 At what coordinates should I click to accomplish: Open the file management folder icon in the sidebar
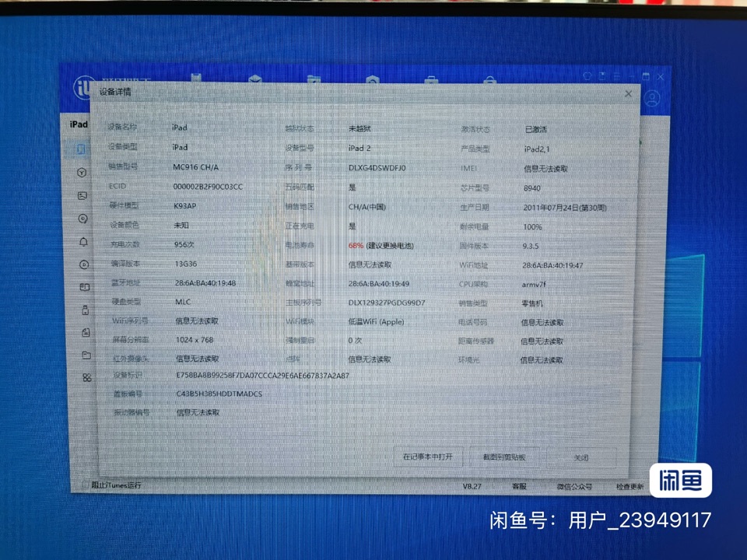[86, 355]
